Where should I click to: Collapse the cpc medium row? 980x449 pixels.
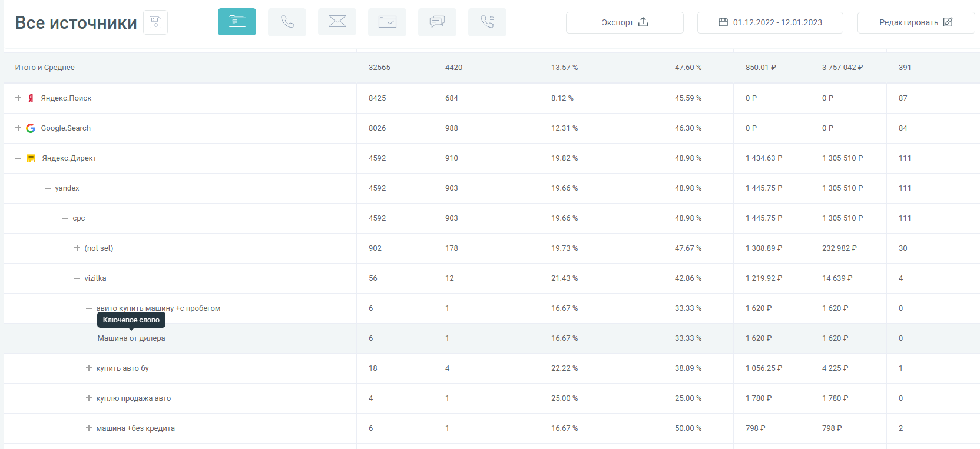click(65, 218)
